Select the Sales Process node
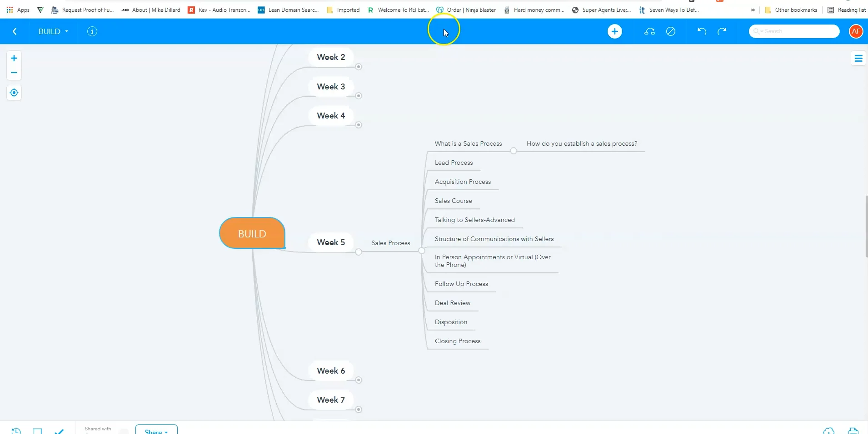 point(390,243)
